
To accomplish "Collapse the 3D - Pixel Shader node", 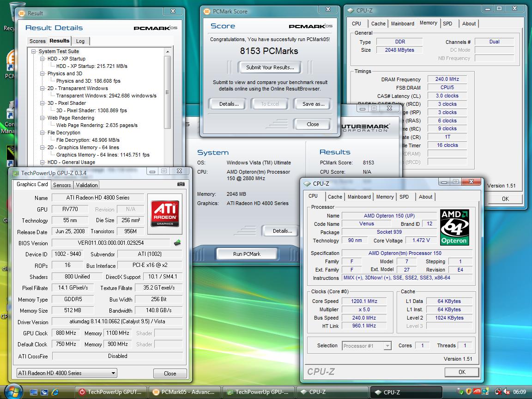I will click(x=42, y=103).
